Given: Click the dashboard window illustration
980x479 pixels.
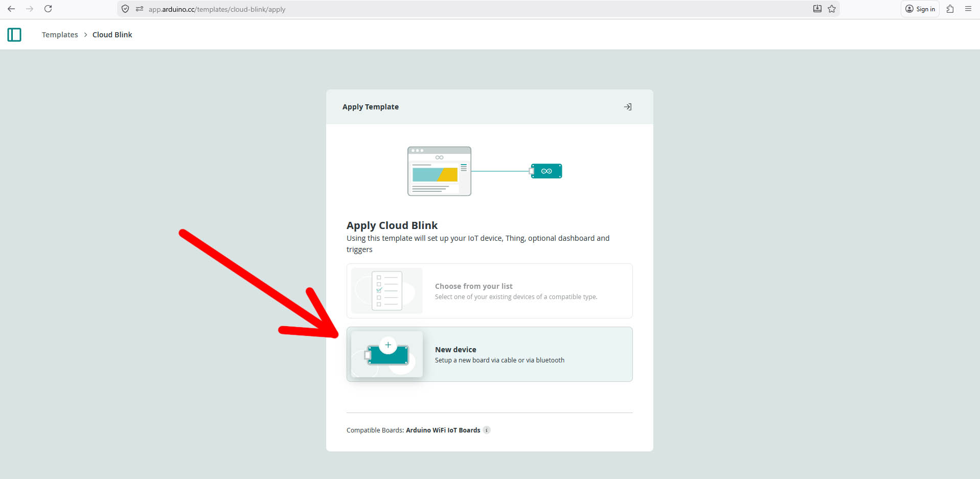Looking at the screenshot, I should click(439, 171).
